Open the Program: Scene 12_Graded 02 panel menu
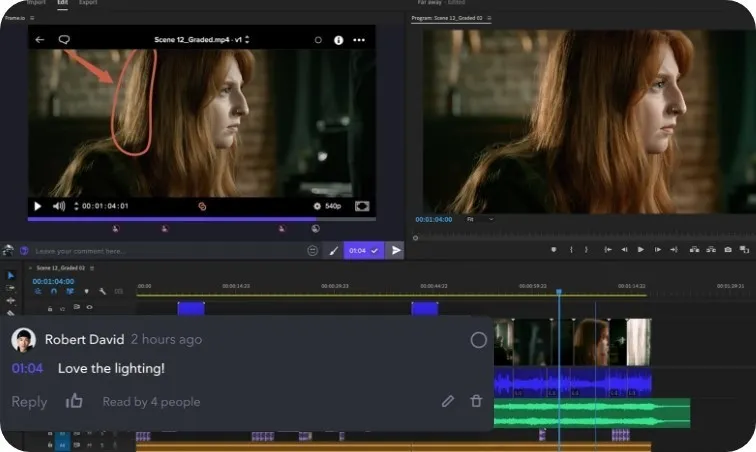The height and width of the screenshot is (452, 756). 489,18
